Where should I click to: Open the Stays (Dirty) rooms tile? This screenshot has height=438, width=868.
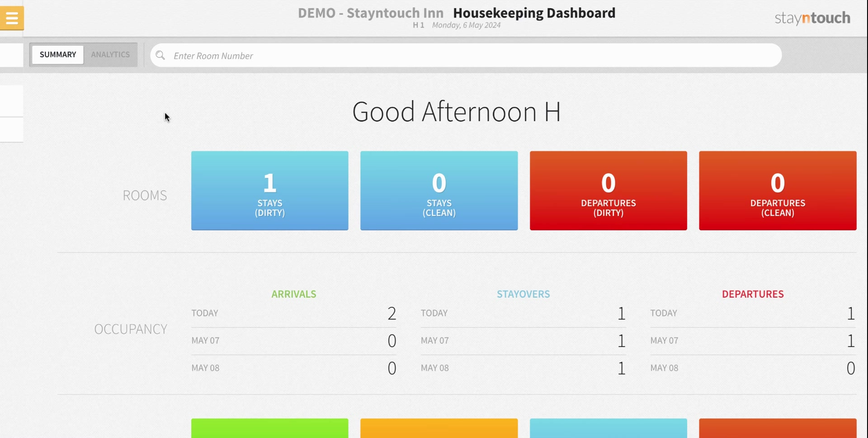tap(270, 190)
